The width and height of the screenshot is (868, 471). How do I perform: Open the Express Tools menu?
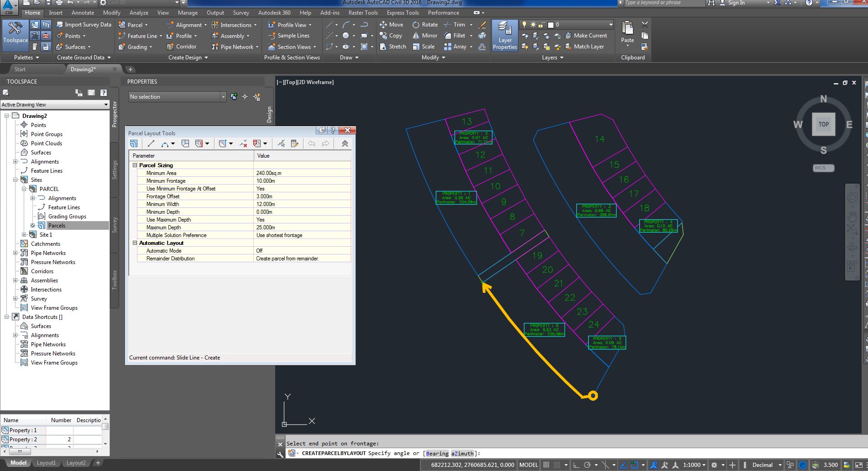pos(402,12)
